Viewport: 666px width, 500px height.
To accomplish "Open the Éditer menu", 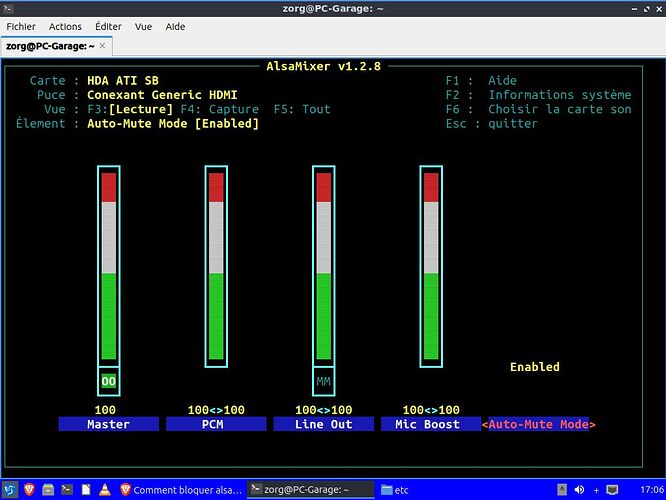I will tap(108, 26).
